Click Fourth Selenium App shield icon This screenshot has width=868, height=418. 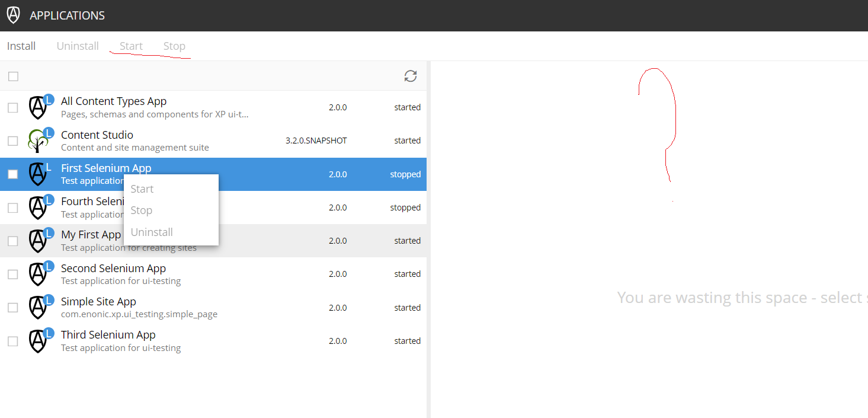tap(39, 208)
